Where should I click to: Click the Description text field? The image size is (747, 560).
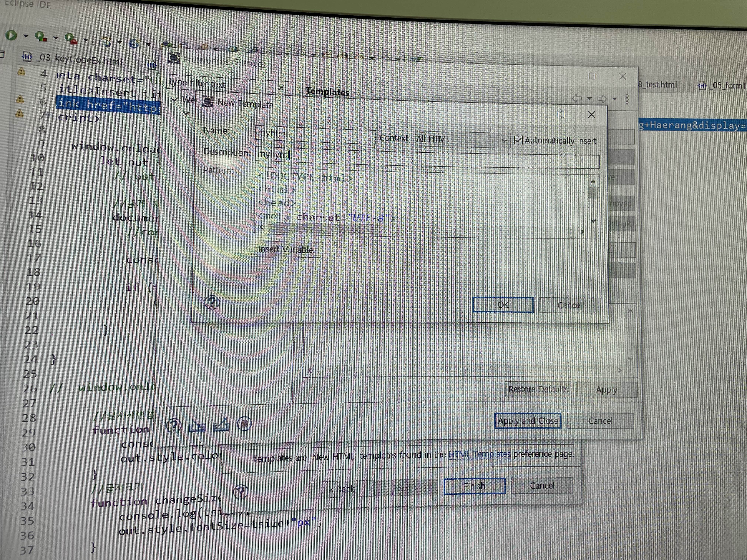[427, 158]
